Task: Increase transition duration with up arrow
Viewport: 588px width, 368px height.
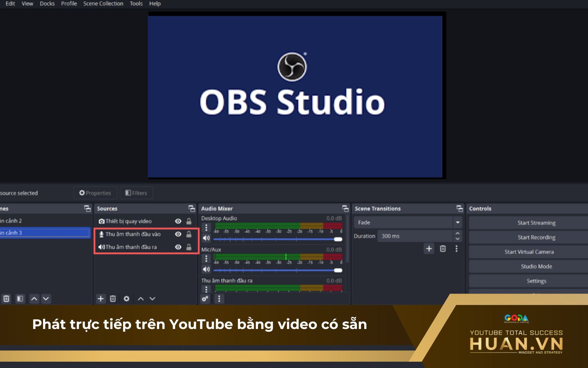Action: (458, 233)
